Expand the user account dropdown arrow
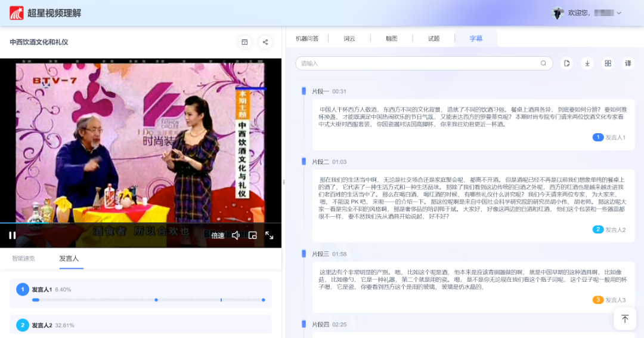Screen dimensions: 644x338 (619, 13)
